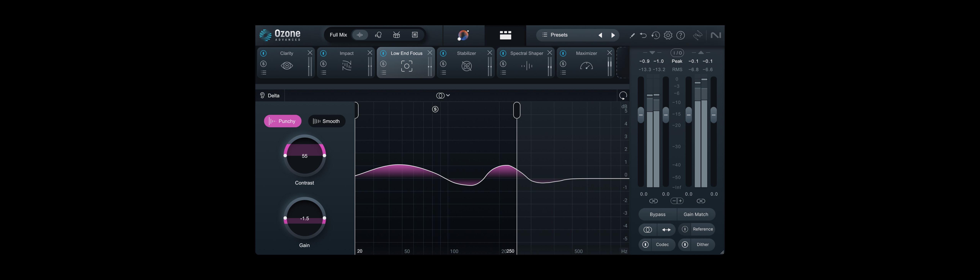Toggle the Low End Focus power button
The height and width of the screenshot is (280, 980).
point(383,53)
